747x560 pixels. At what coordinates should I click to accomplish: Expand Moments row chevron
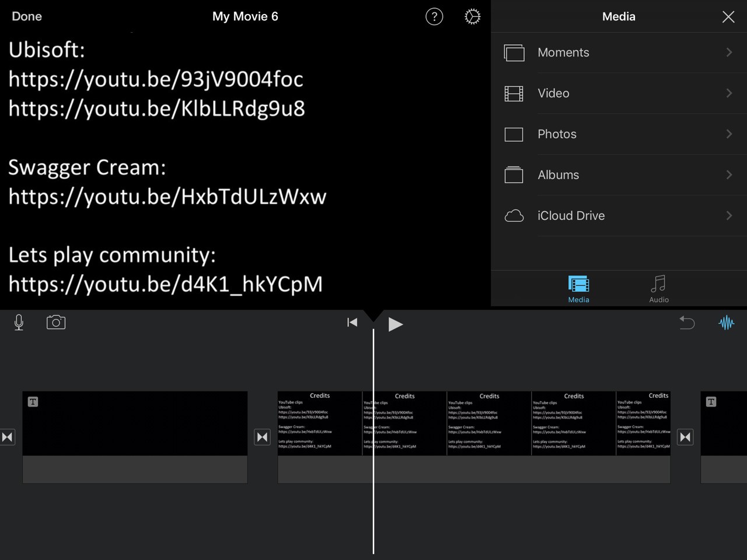pyautogui.click(x=729, y=52)
